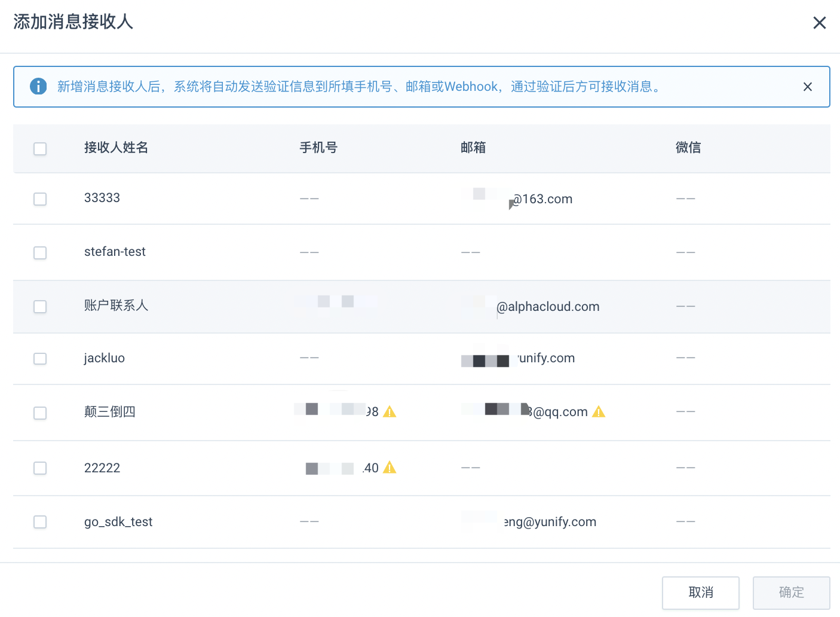This screenshot has height=617, width=840.
Task: Check the 颠三倒四 row checkbox
Action: click(40, 413)
